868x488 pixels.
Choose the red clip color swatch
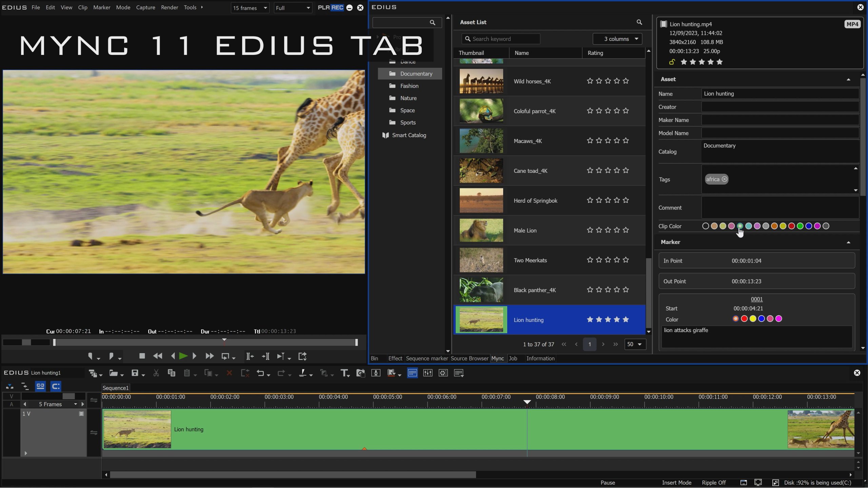point(791,226)
